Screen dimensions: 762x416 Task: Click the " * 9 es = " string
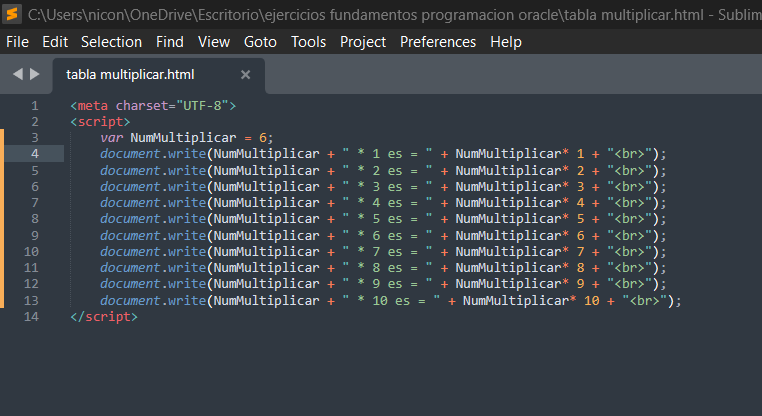[387, 284]
